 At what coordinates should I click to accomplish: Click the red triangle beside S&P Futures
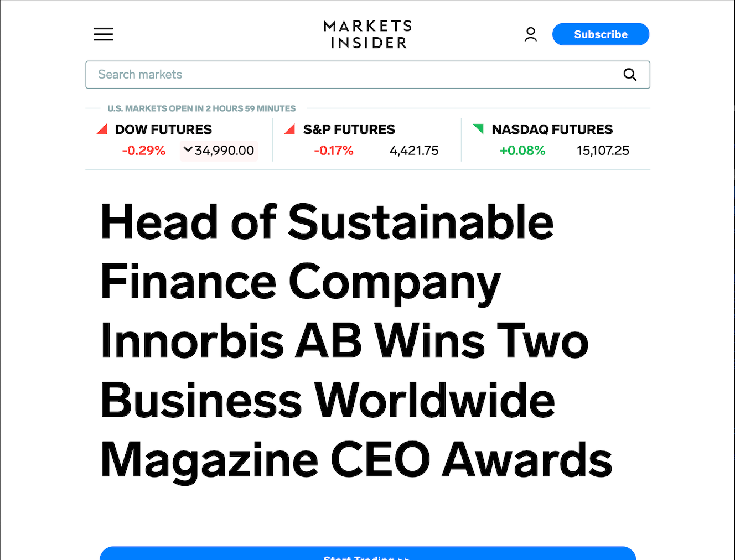point(289,129)
